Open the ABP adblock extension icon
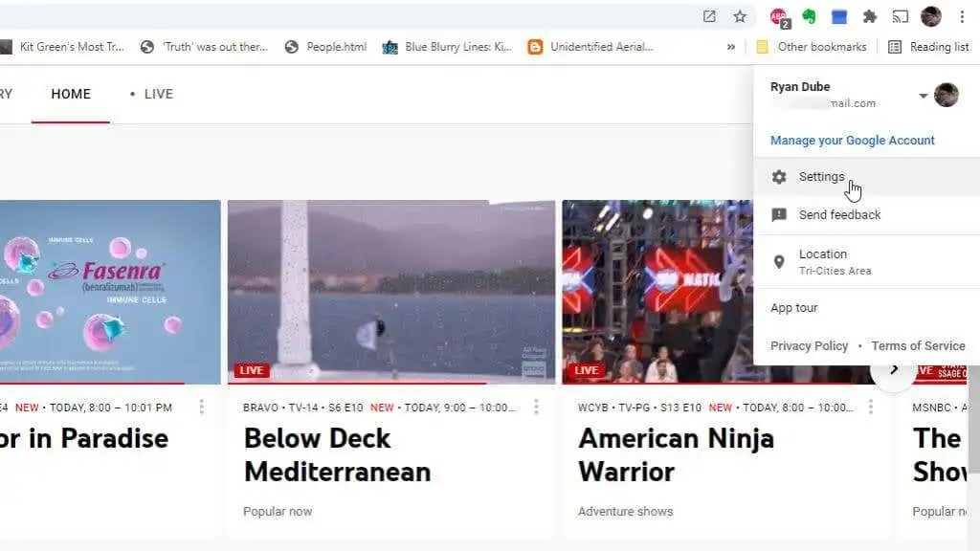This screenshot has height=551, width=980. 779,17
